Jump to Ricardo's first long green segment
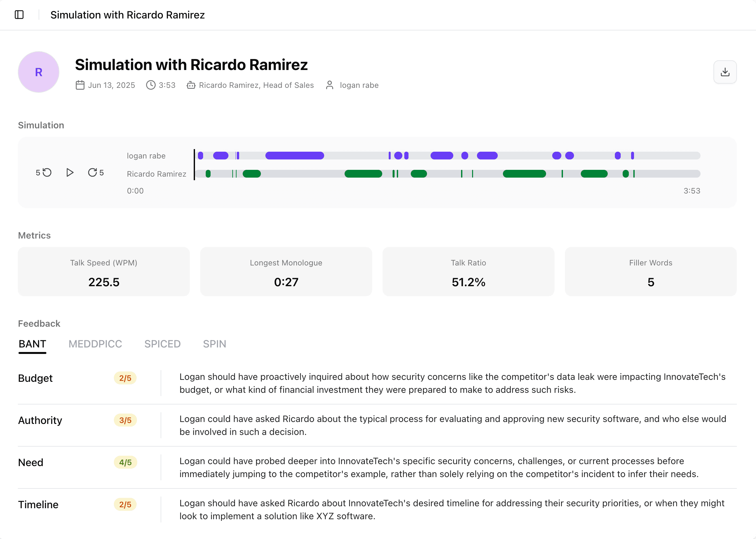 pyautogui.click(x=363, y=174)
